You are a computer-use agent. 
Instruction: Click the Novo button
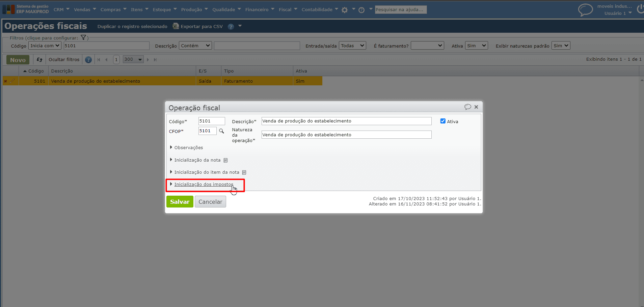[x=18, y=60]
